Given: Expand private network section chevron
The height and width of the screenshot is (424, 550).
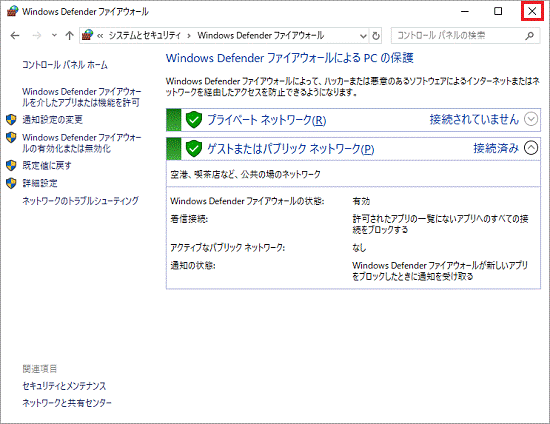Looking at the screenshot, I should [531, 119].
